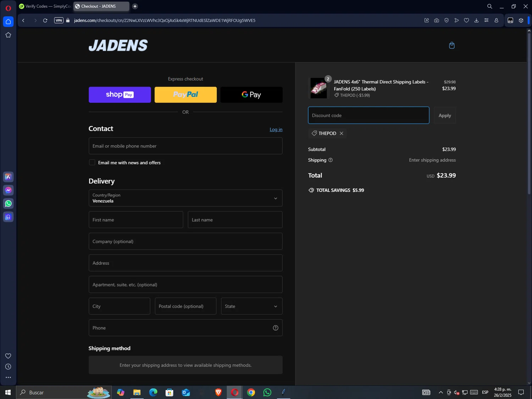Open the music player sidebar icon

(8, 217)
